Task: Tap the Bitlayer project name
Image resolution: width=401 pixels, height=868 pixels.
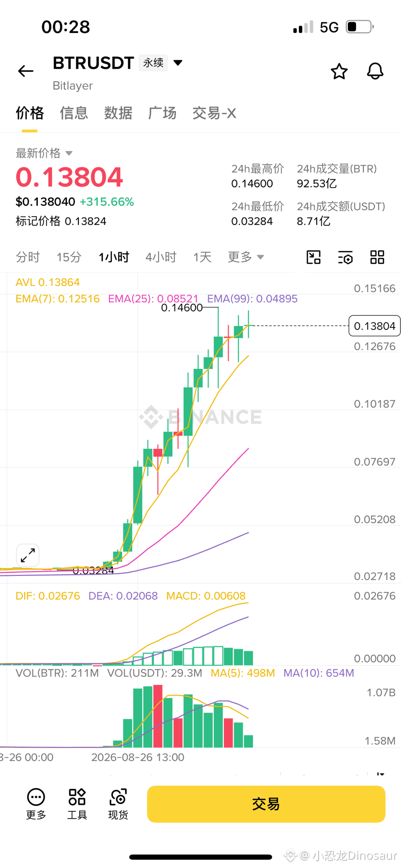Action: (73, 86)
